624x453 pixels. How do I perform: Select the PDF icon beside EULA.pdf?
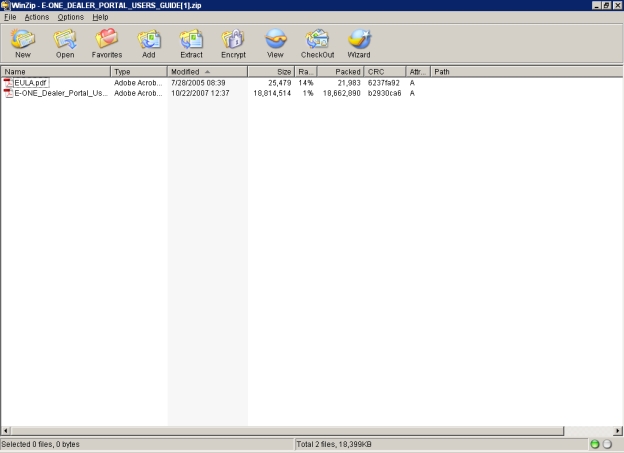(x=8, y=83)
